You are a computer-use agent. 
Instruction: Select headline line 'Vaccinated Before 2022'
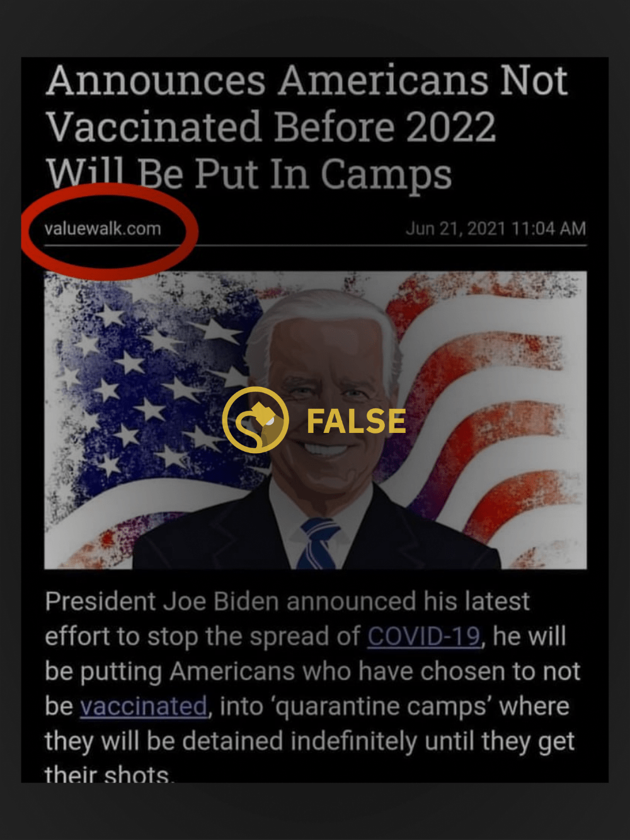271,127
